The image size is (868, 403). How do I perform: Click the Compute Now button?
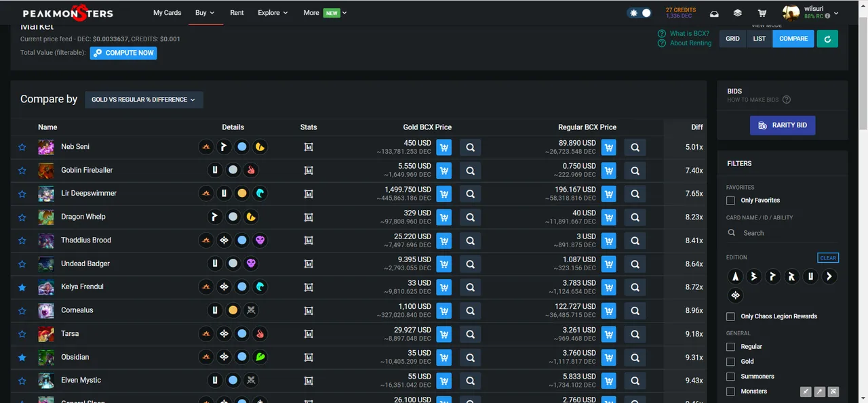coord(123,53)
